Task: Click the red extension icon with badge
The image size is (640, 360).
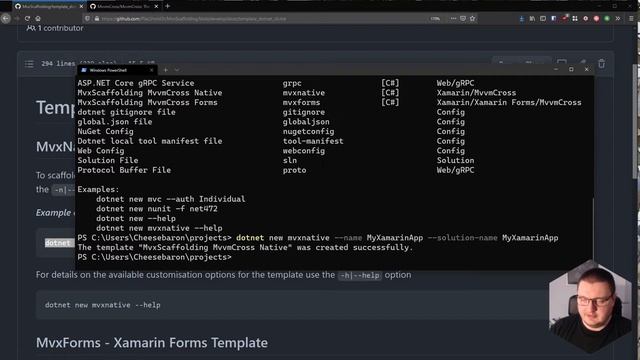Action: click(564, 18)
